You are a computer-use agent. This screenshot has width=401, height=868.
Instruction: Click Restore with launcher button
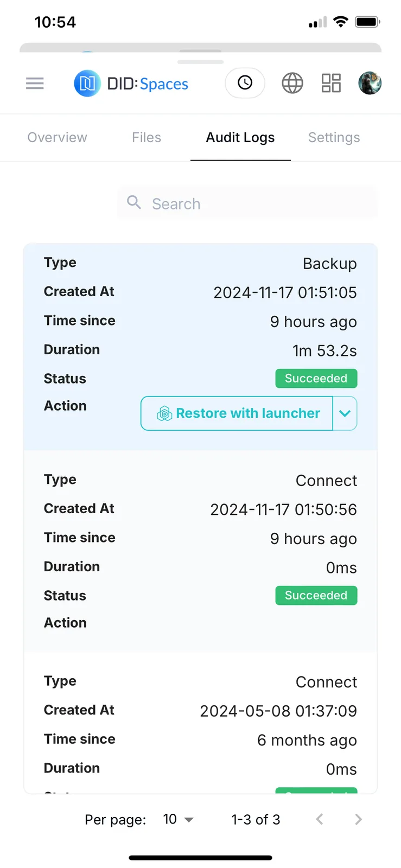point(237,413)
